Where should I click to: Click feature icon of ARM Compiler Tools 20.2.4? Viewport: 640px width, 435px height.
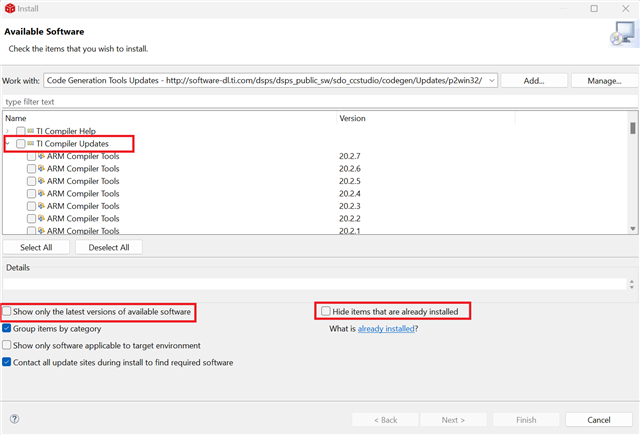point(41,193)
